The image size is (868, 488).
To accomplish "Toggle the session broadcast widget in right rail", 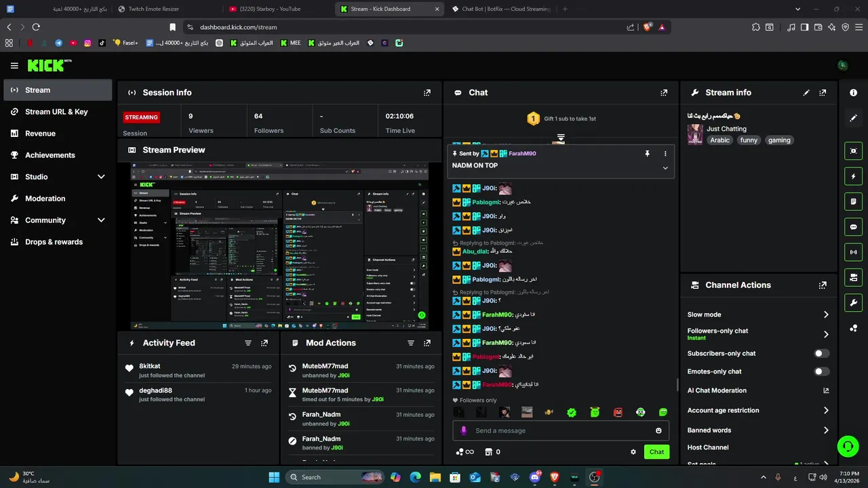I will (853, 252).
